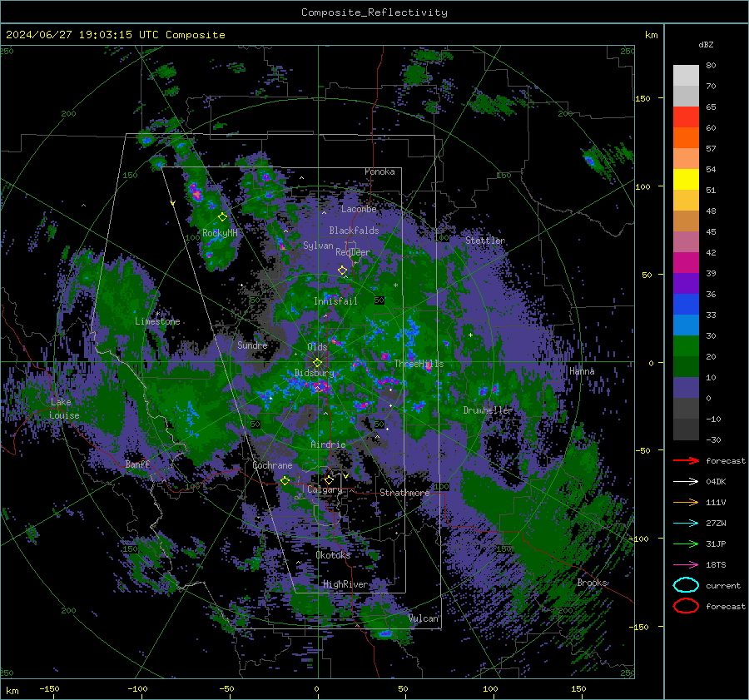This screenshot has height=700, width=749.
Task: Click the Cochrane town label
Action: tap(272, 465)
